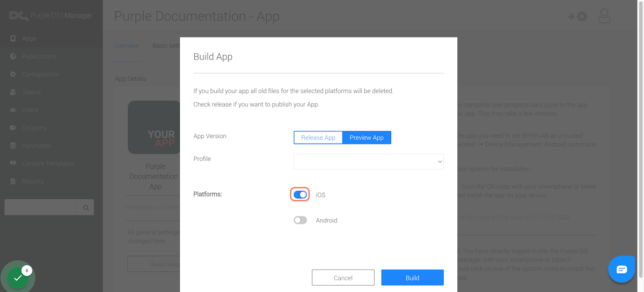Image resolution: width=644 pixels, height=292 pixels.
Task: Click the Users group icon
Action: [x=13, y=110]
